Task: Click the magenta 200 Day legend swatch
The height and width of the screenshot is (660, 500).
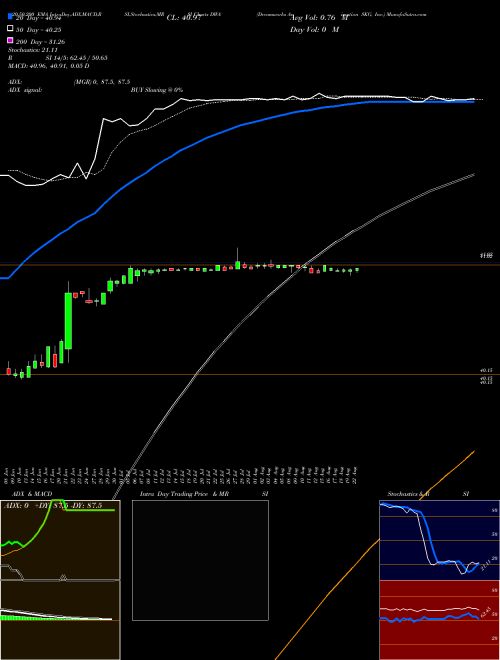Action: [x=10, y=40]
